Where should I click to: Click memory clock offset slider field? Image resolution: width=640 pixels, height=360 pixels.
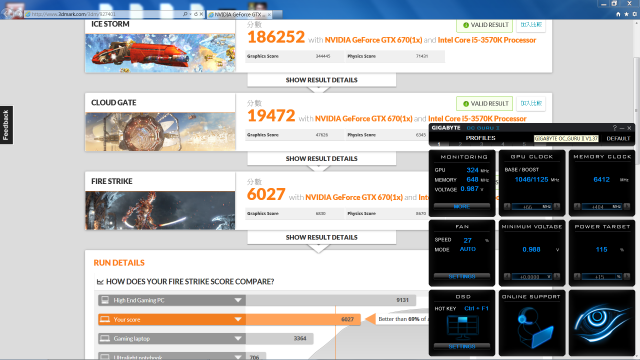click(602, 207)
